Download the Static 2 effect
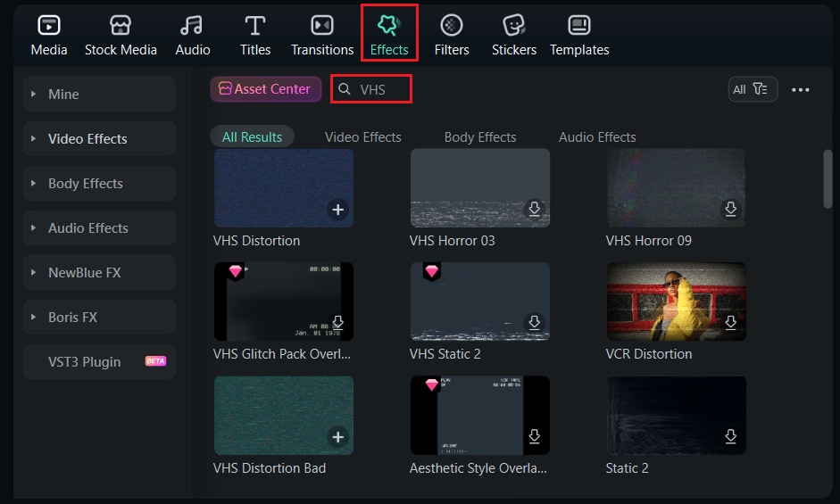Image resolution: width=840 pixels, height=504 pixels. click(731, 436)
